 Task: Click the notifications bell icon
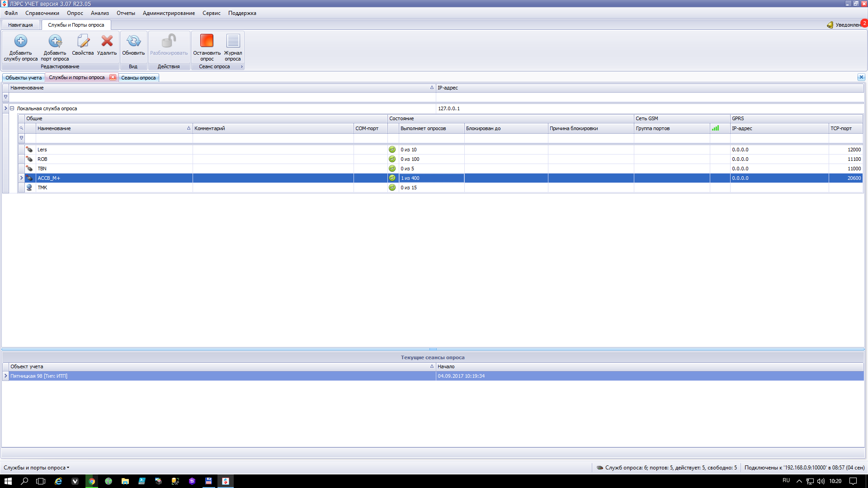pyautogui.click(x=830, y=25)
